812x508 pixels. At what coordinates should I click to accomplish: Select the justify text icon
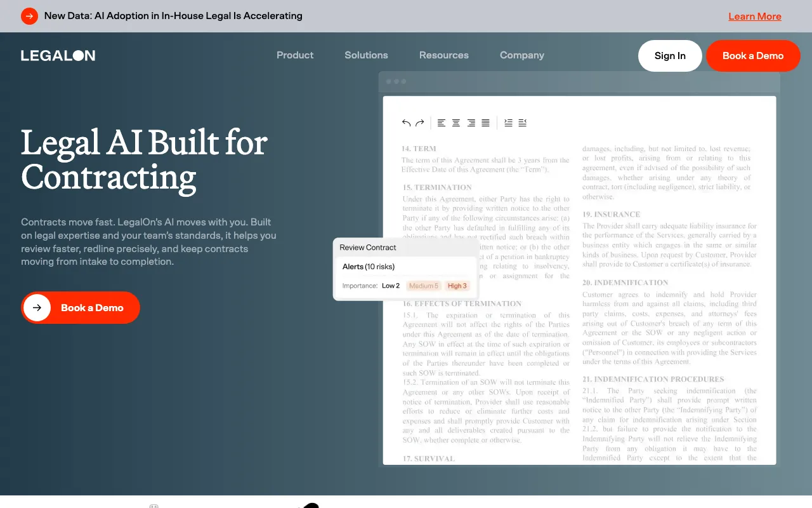pyautogui.click(x=485, y=123)
